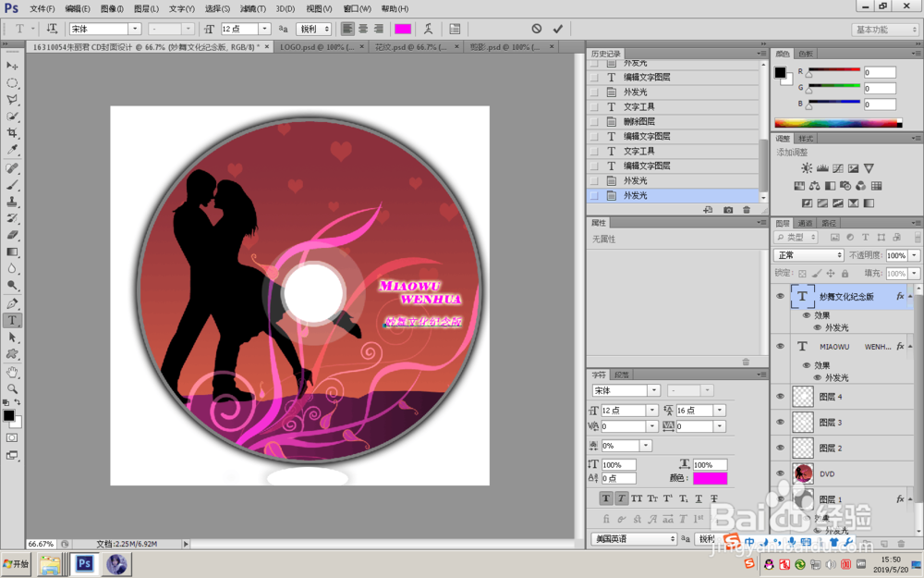Viewport: 924px width, 578px height.
Task: Toggle Underline in Character panel
Action: 699,498
